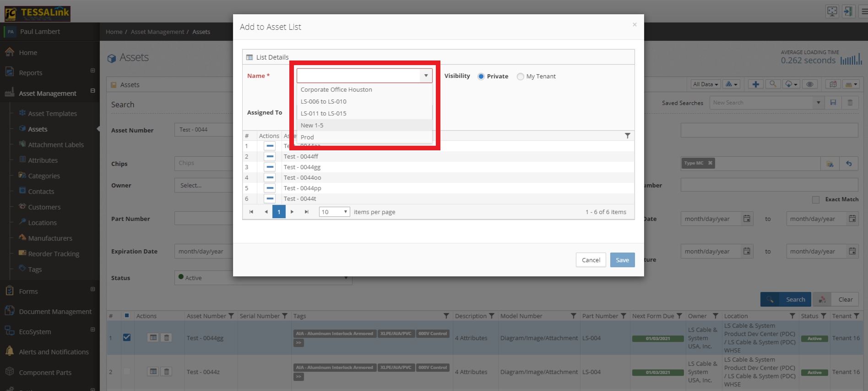This screenshot has height=391, width=868.
Task: Remove Test - 0044ff from asset list
Action: point(270,157)
